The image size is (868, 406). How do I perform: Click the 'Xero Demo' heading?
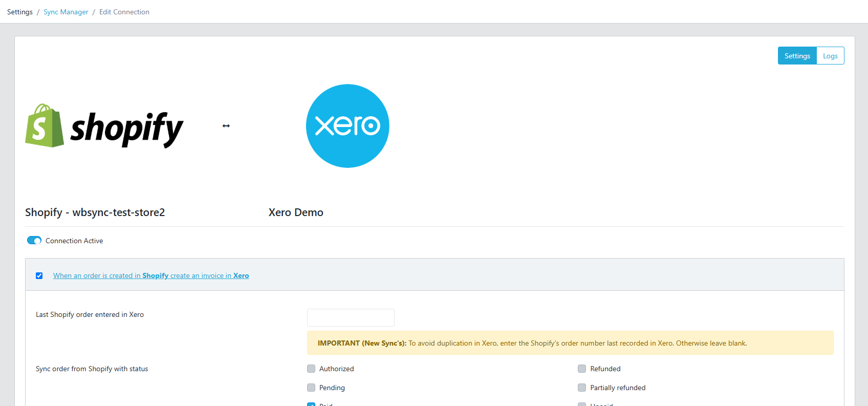pyautogui.click(x=296, y=212)
